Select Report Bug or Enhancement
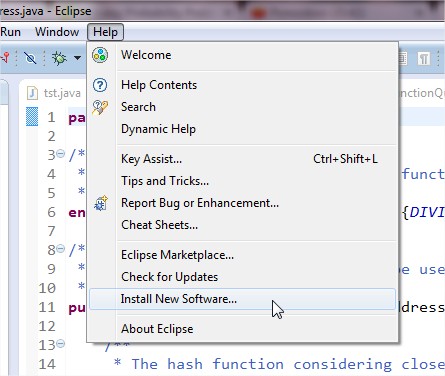 243,203
